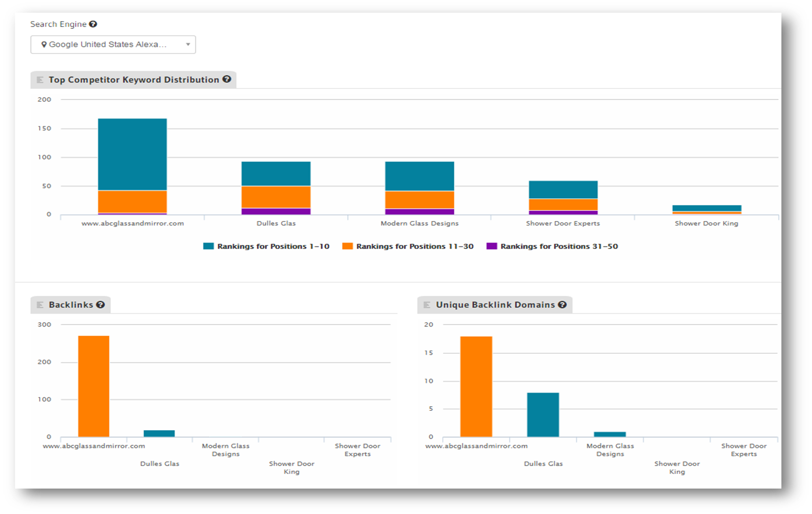Click the teal legend swatch for Positions 1-10
This screenshot has height=514, width=812.
[208, 246]
